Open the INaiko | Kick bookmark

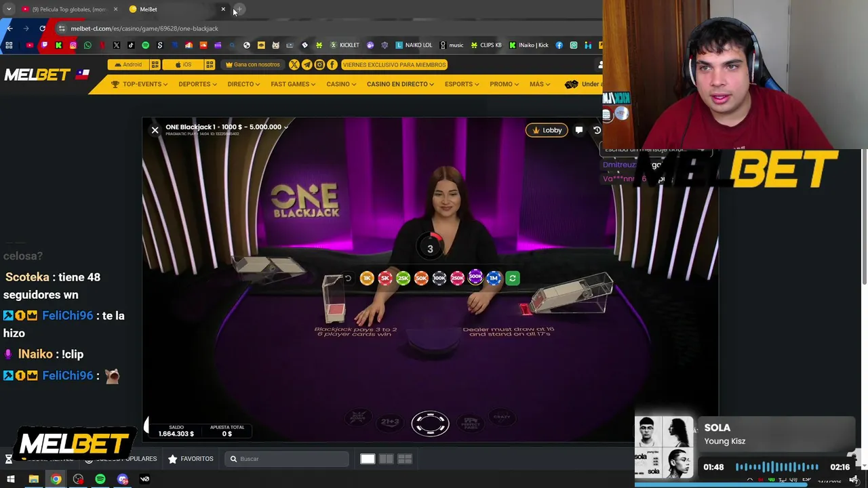(x=528, y=45)
